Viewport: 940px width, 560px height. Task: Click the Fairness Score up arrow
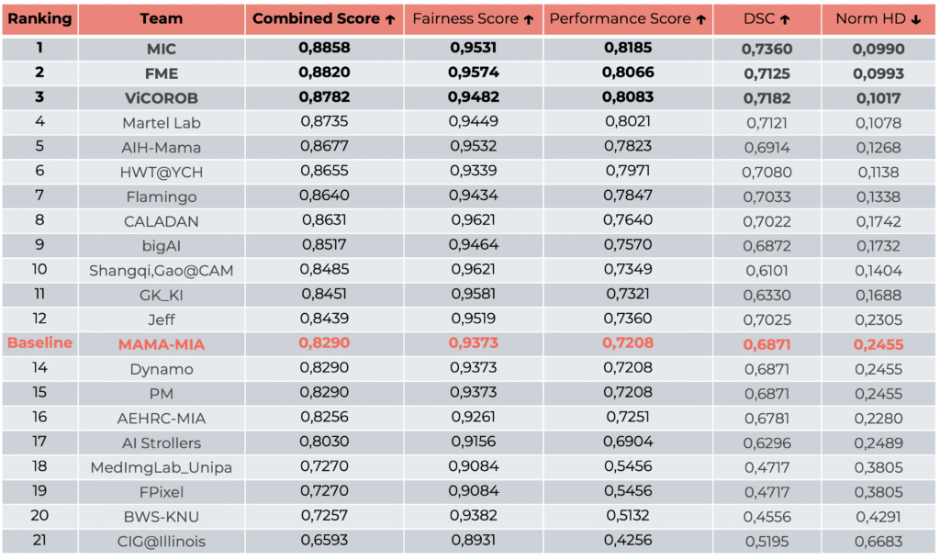528,19
